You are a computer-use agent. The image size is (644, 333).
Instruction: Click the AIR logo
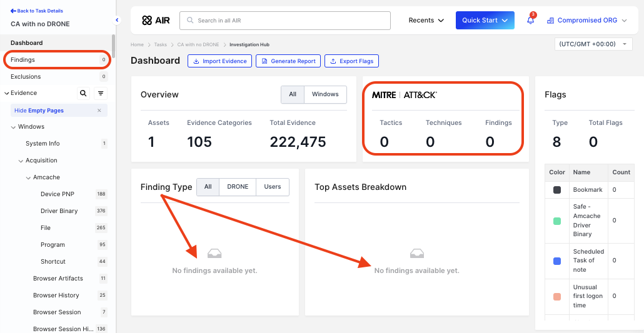coord(156,21)
